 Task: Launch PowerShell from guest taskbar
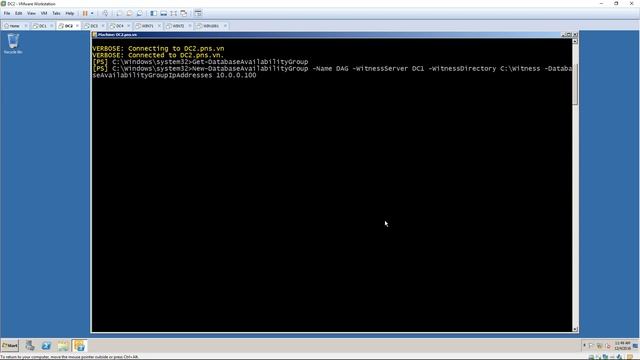[46, 346]
